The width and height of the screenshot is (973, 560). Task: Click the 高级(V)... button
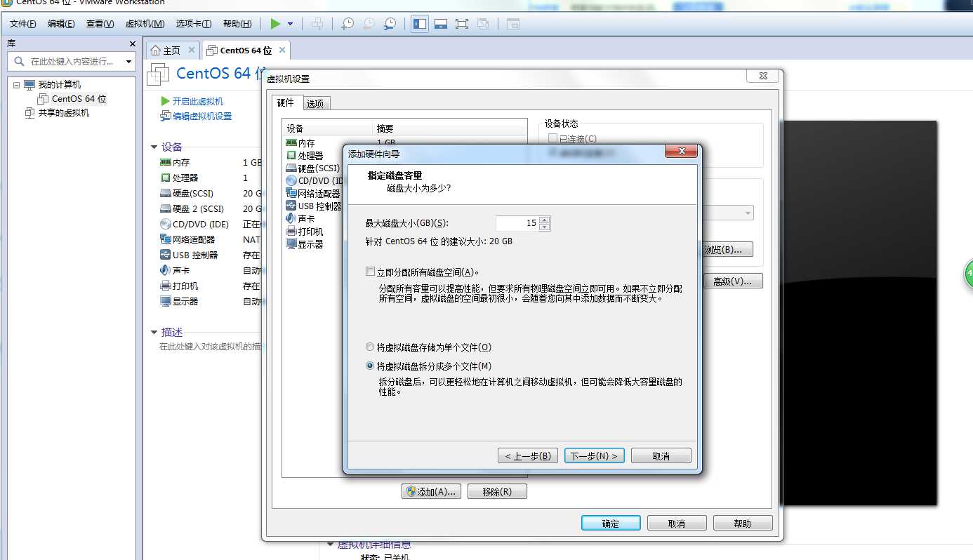click(732, 281)
